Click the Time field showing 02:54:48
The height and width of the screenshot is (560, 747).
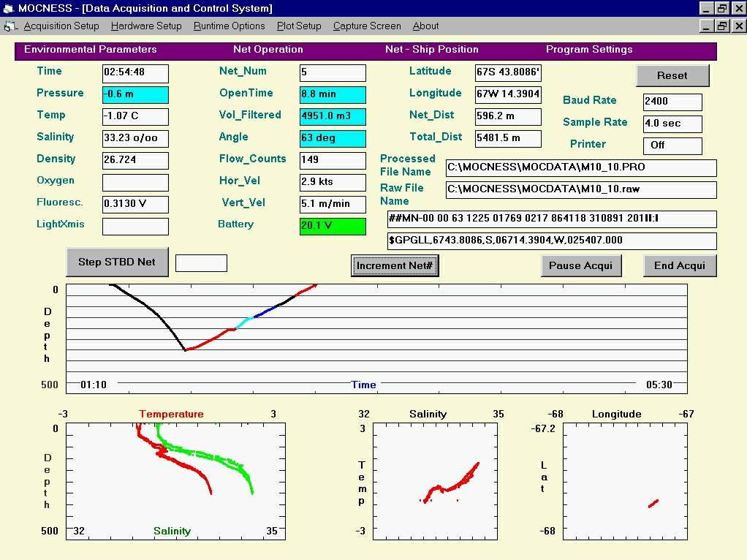click(x=135, y=73)
